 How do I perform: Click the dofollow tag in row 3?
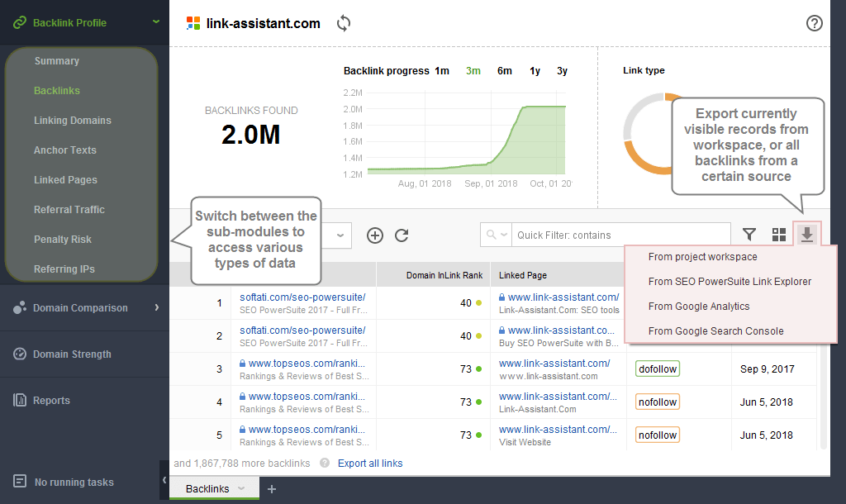pyautogui.click(x=657, y=369)
